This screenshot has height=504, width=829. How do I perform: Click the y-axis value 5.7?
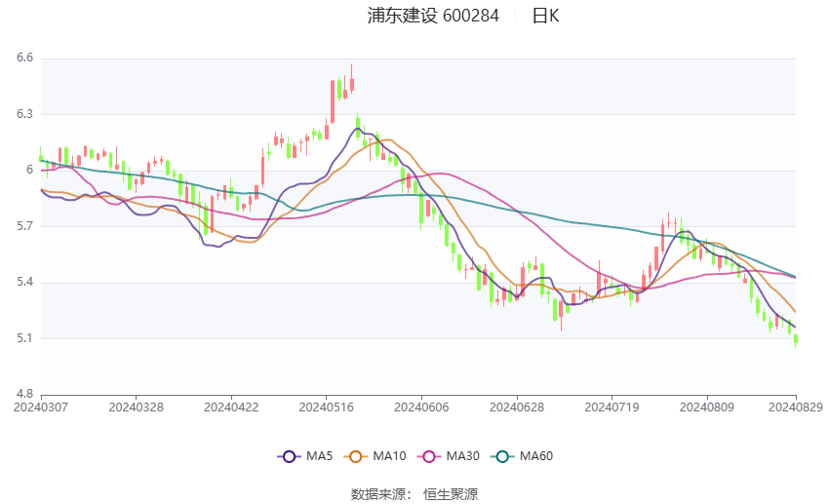[24, 226]
